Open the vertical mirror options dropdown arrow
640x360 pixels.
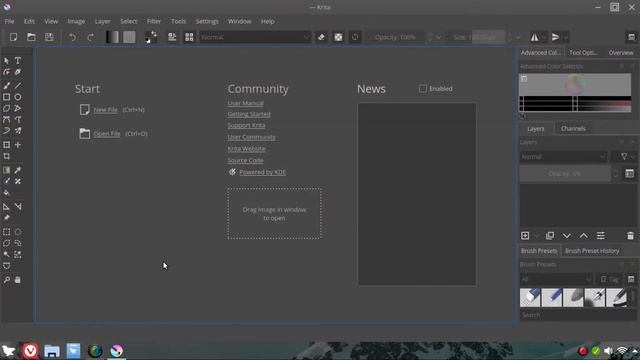coord(566,37)
